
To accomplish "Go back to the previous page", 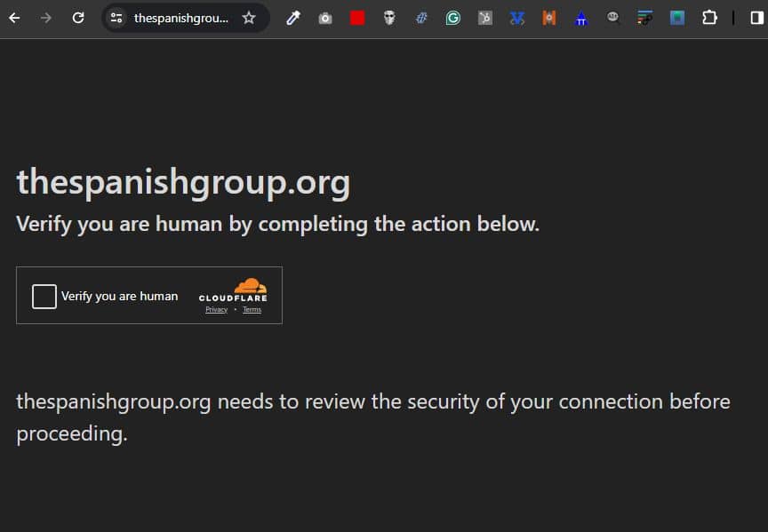I will pyautogui.click(x=14, y=18).
